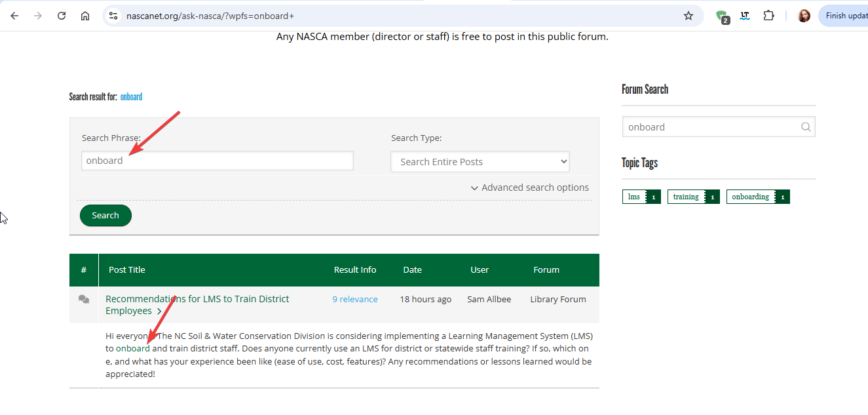Bookmark this page with star icon

coord(688,16)
